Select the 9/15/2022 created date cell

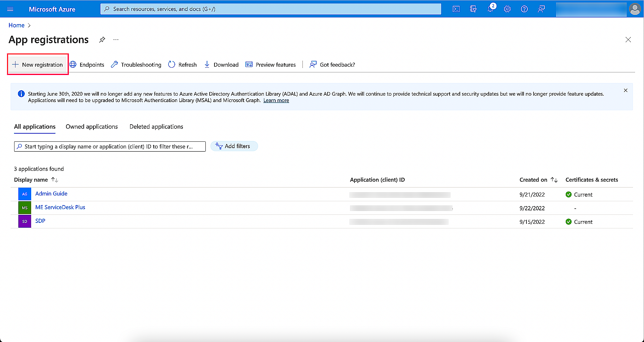coord(532,222)
